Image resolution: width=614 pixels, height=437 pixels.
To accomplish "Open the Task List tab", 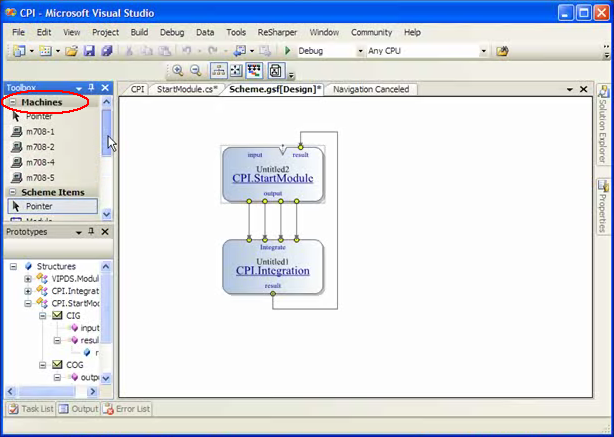I will coord(31,409).
